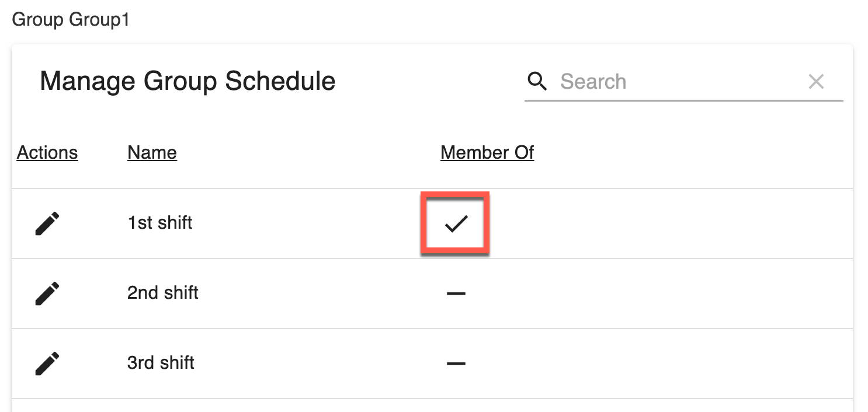The image size is (868, 412).
Task: Sort by the Actions column header
Action: (x=47, y=153)
